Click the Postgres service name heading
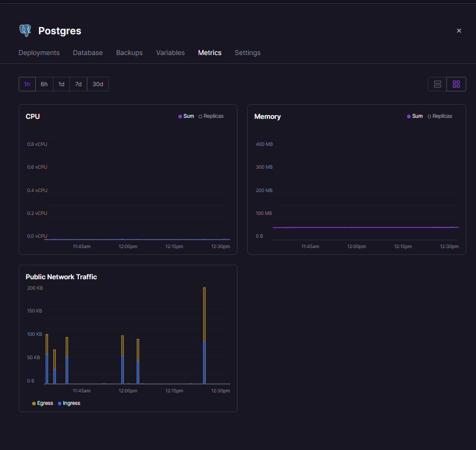476x450 pixels. point(60,31)
